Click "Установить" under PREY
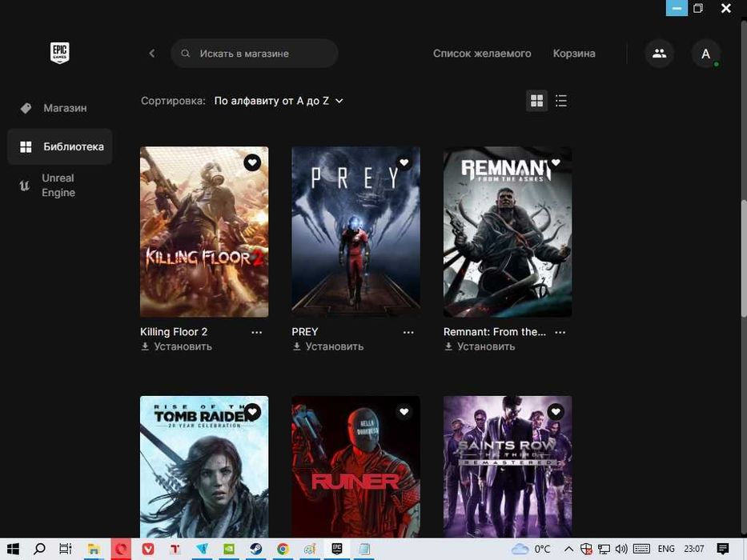Screen dimensions: 747x560 pos(328,346)
